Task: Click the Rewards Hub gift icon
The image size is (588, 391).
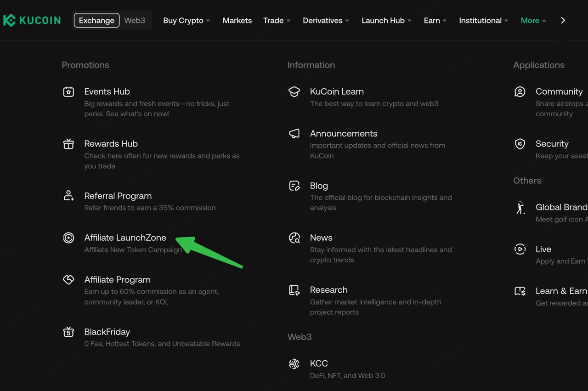Action: tap(68, 144)
